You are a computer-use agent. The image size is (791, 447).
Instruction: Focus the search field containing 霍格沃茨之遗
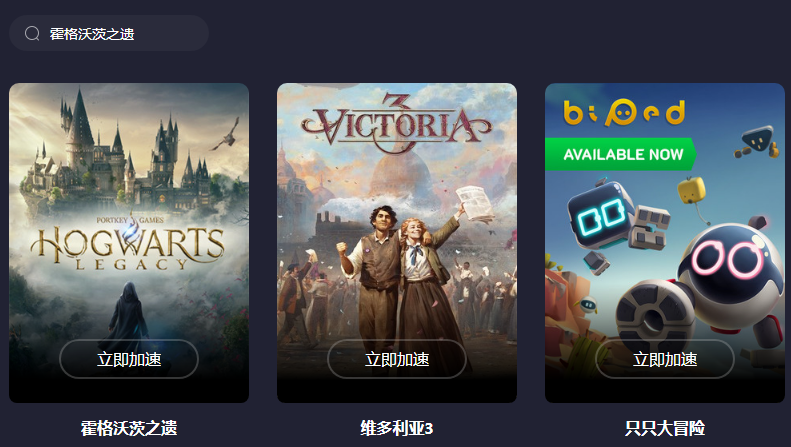coord(109,33)
